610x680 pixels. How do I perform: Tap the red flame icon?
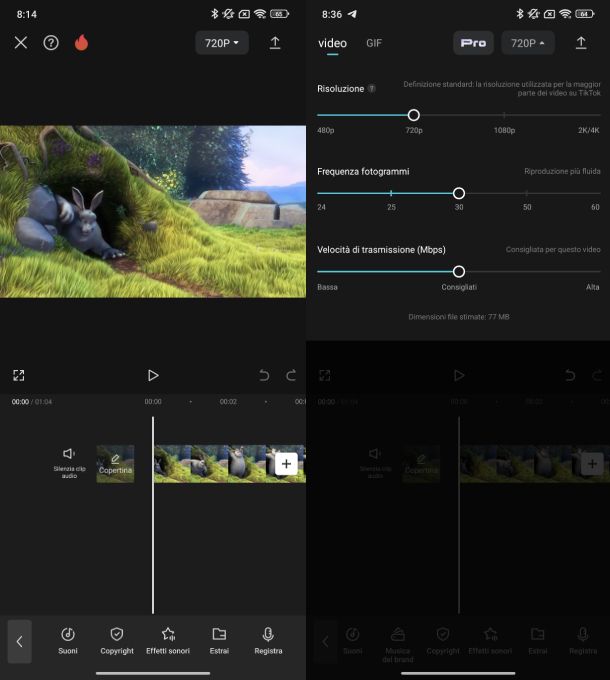82,42
